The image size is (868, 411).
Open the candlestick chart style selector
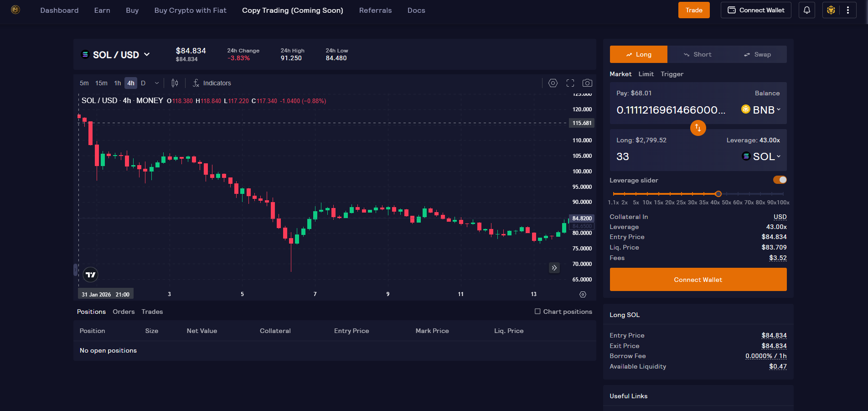tap(175, 83)
